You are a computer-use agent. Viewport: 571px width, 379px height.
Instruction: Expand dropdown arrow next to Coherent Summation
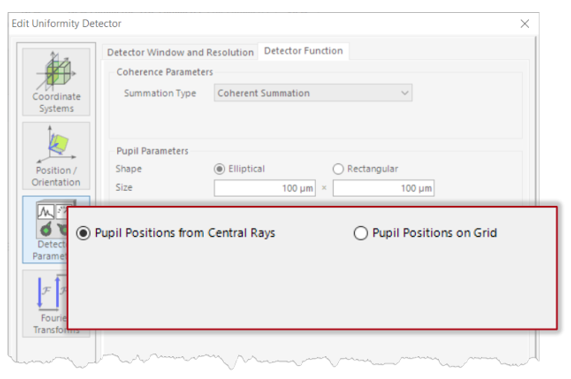coord(405,93)
